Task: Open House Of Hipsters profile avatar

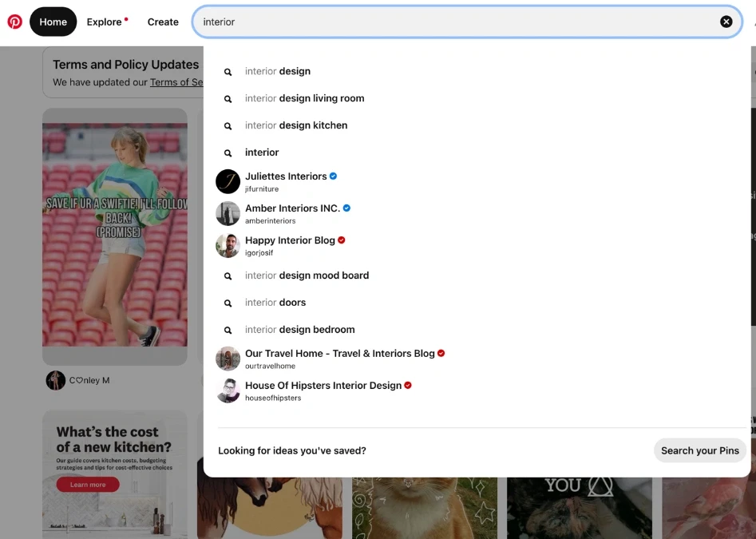Action: 228,391
